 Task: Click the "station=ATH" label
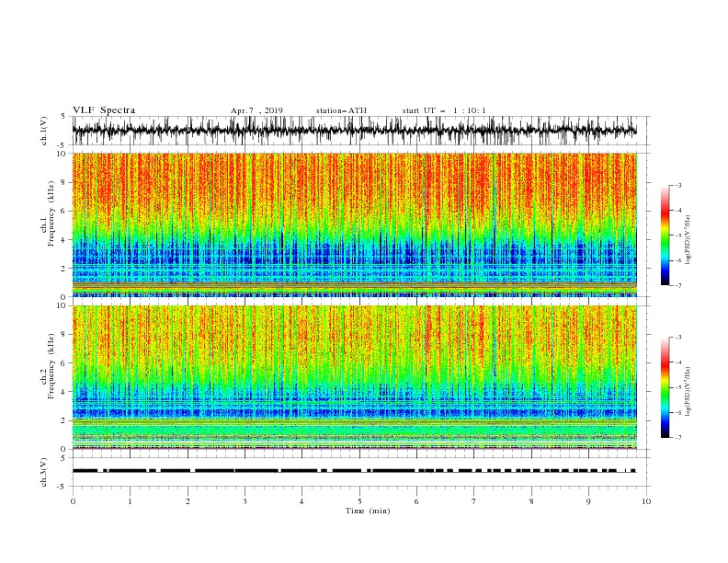pyautogui.click(x=341, y=110)
